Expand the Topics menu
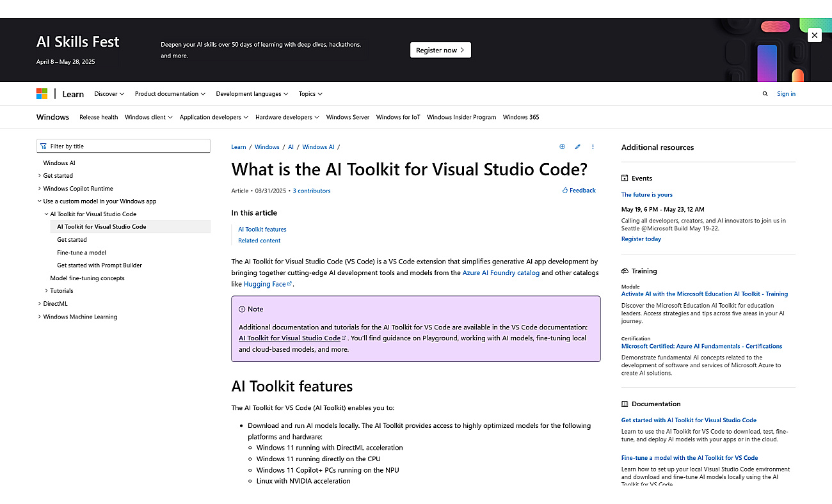This screenshot has width=832, height=504. tap(310, 94)
